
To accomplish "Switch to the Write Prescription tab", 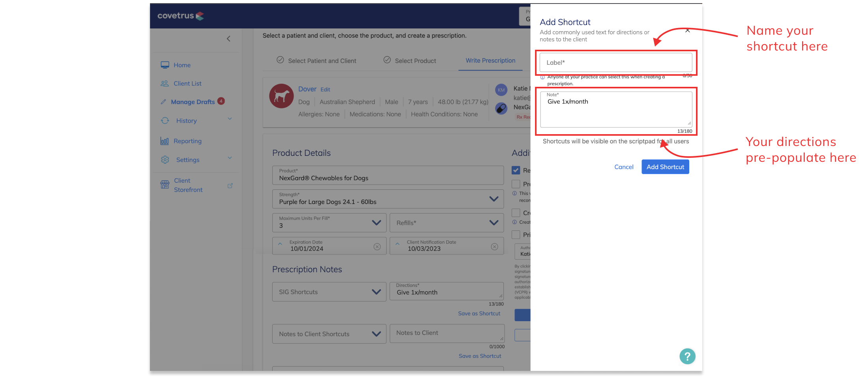I will coord(490,60).
